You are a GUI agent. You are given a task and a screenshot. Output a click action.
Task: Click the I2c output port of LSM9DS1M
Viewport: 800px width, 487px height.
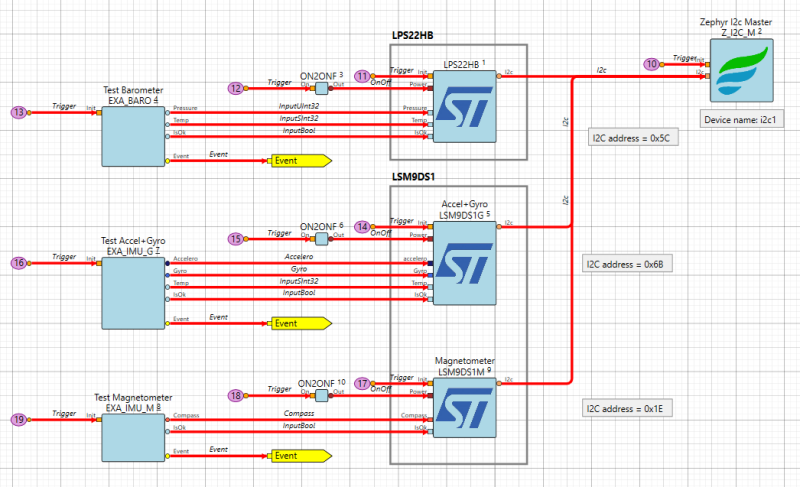click(x=499, y=383)
